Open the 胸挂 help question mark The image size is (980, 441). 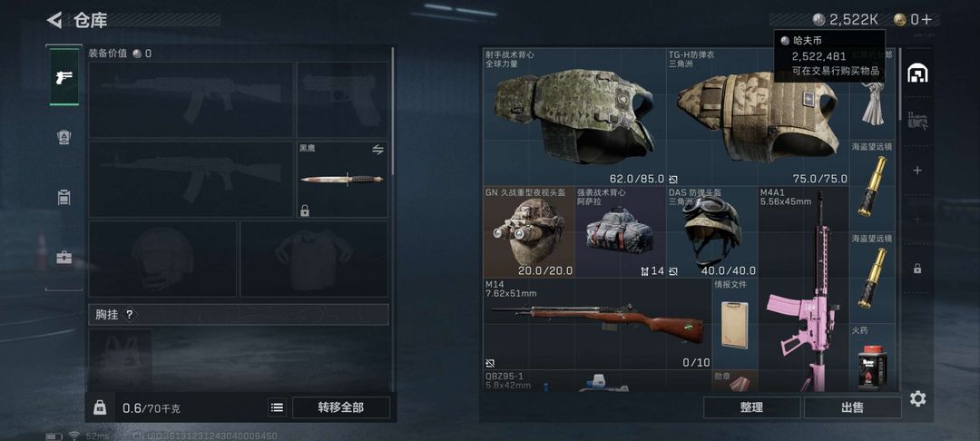130,315
